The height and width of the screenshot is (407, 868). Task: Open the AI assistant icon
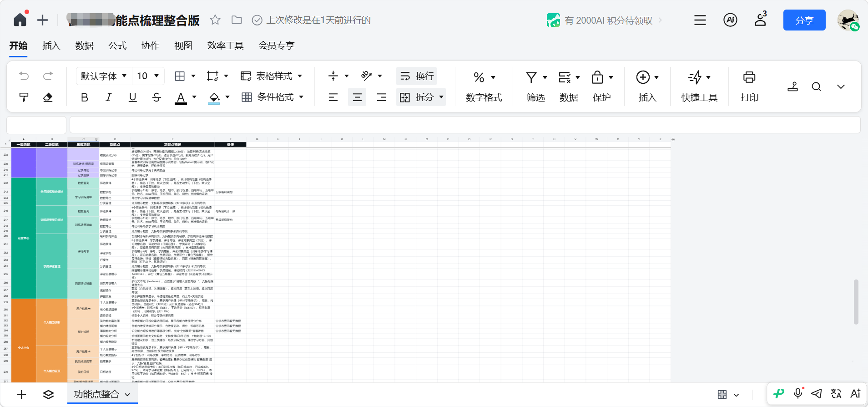click(730, 20)
